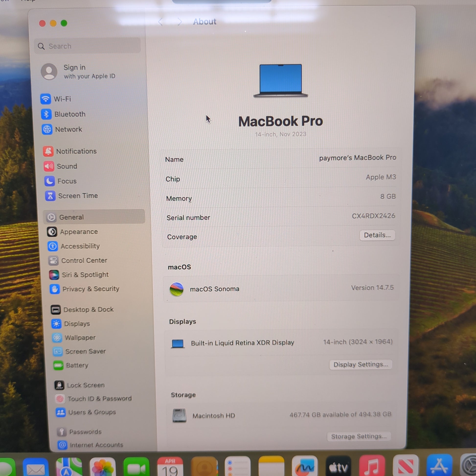Open Display Settings... button
This screenshot has width=476, height=476.
click(361, 364)
